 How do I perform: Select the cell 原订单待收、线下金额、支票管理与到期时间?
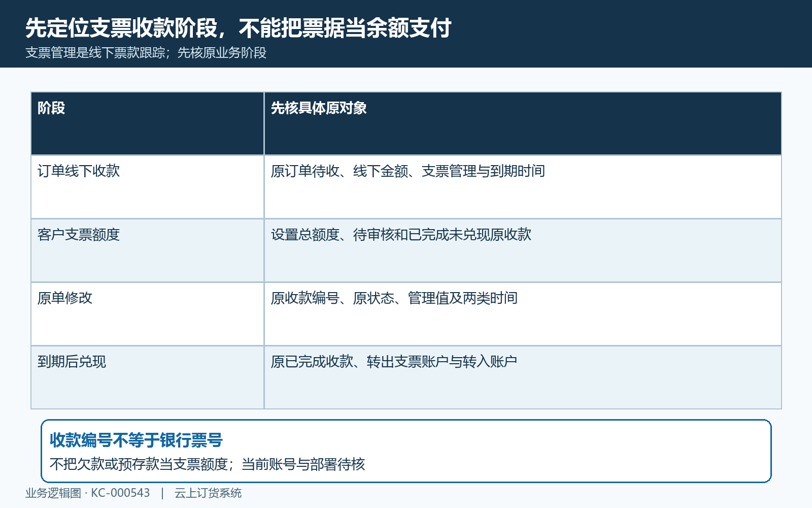tap(523, 187)
